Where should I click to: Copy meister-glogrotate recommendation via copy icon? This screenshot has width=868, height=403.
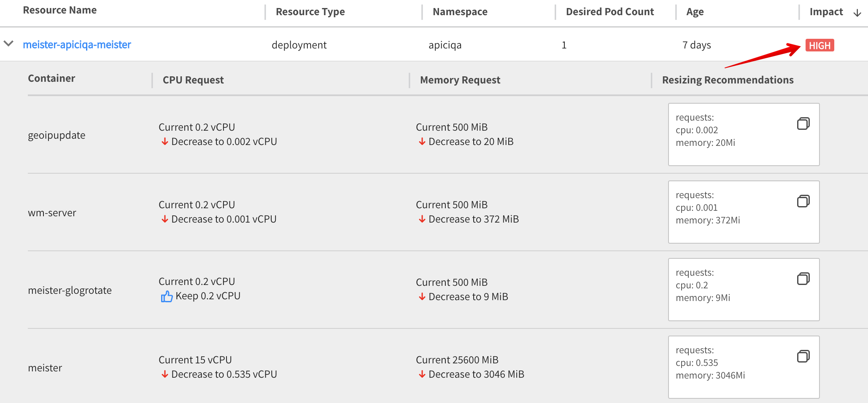click(x=803, y=279)
